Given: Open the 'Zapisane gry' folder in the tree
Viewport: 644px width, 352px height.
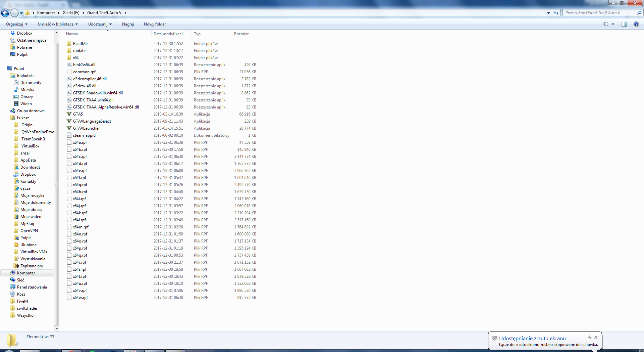Looking at the screenshot, I should point(32,266).
